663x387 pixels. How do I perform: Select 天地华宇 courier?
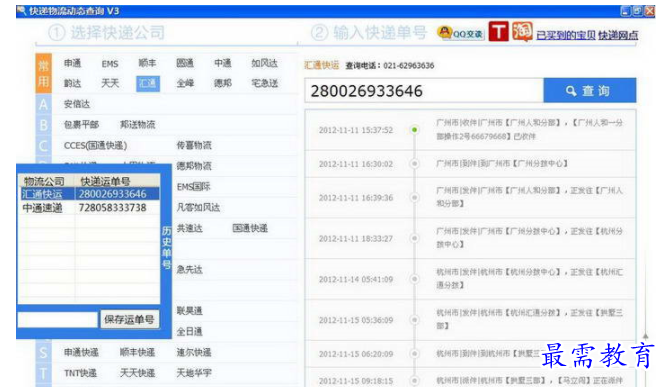[x=194, y=373]
